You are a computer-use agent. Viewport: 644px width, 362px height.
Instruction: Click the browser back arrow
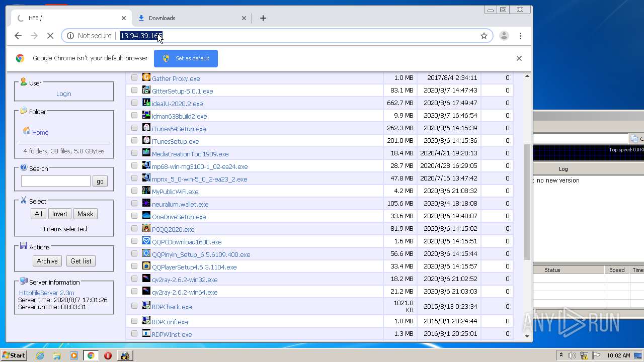18,36
